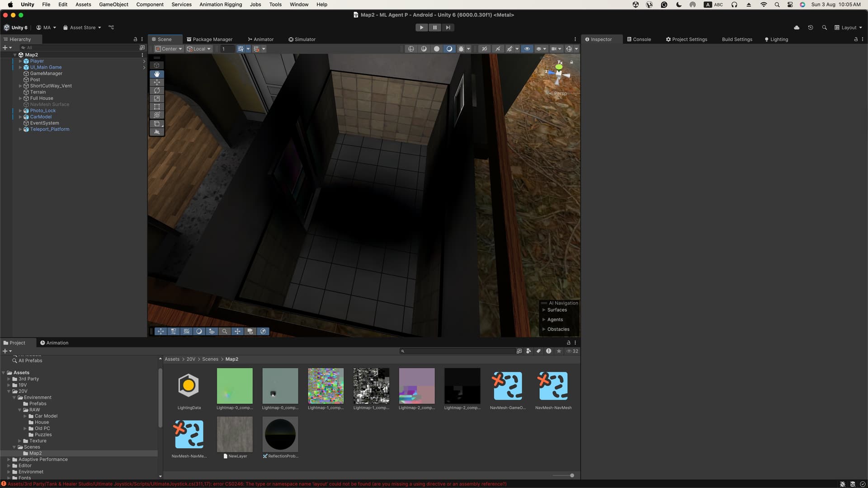Open the search icon in the Project panel
This screenshot has height=488, width=868.
click(x=402, y=351)
